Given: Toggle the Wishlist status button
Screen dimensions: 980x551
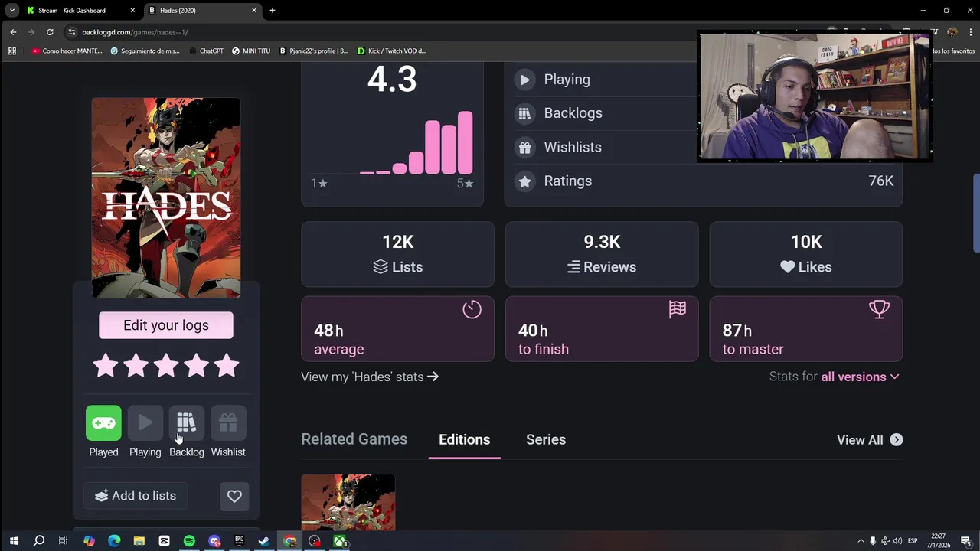Looking at the screenshot, I should click(x=228, y=422).
